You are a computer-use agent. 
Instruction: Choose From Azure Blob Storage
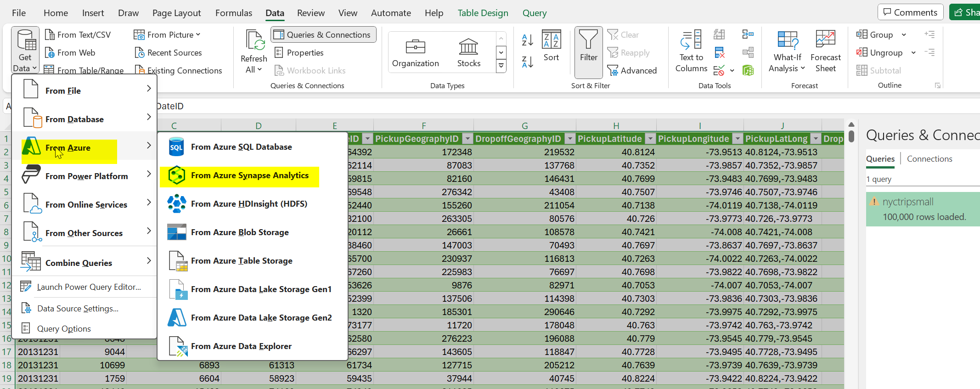[x=239, y=232]
